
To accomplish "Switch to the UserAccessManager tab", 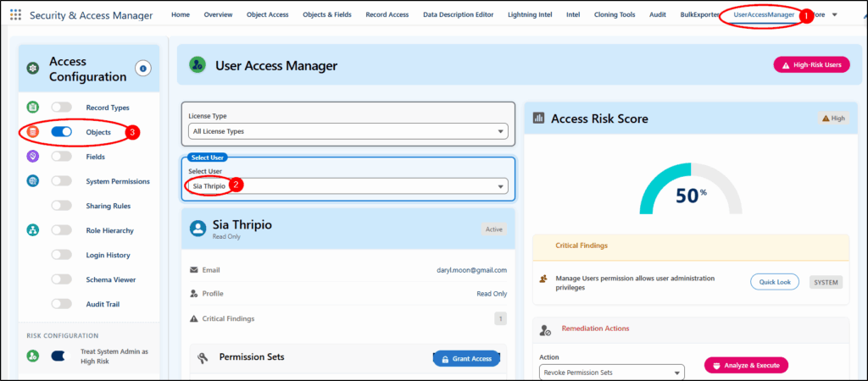I will (x=763, y=15).
